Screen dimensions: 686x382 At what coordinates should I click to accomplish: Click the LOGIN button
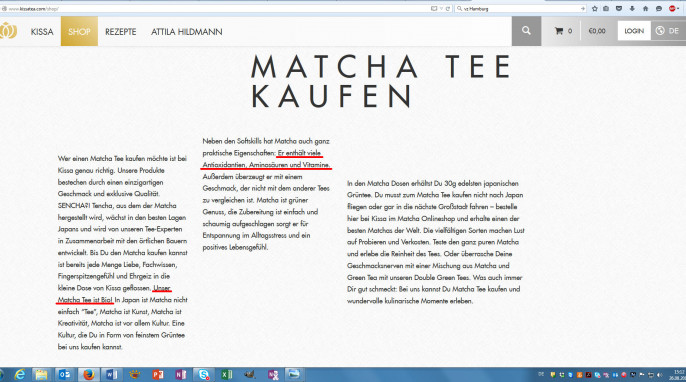[634, 31]
